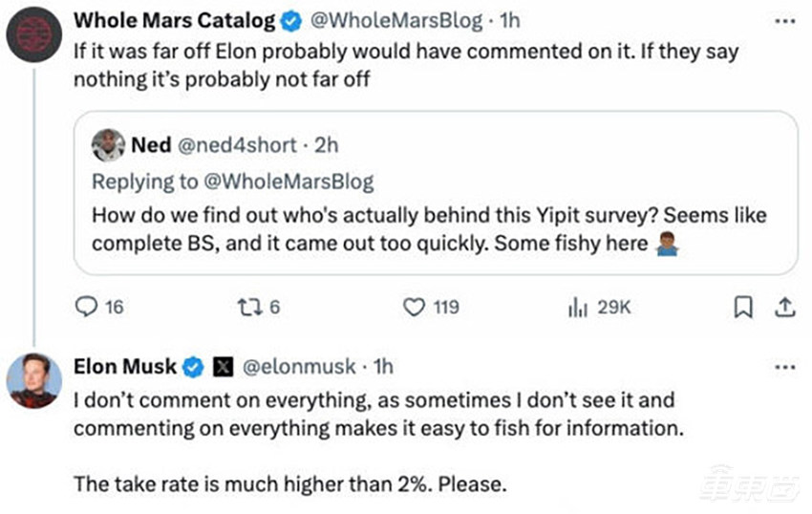812x514 pixels.
Task: Like the Whole Mars Catalog post
Action: pyautogui.click(x=414, y=307)
